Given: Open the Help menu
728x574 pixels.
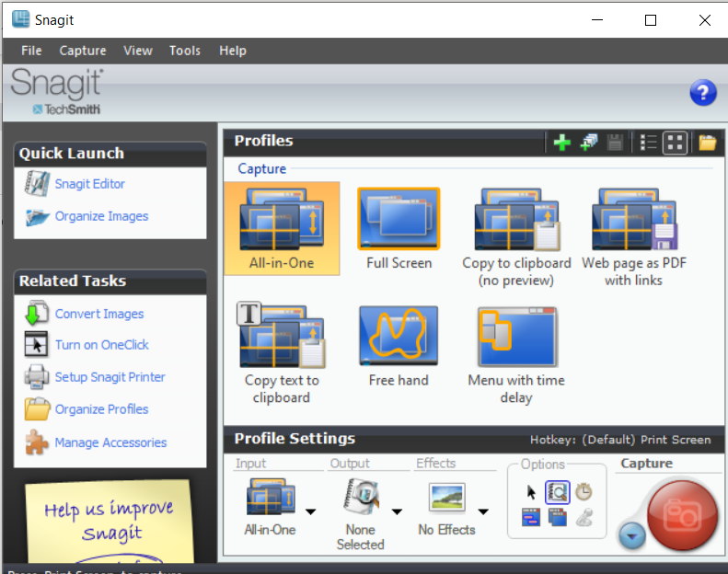Looking at the screenshot, I should (x=233, y=51).
